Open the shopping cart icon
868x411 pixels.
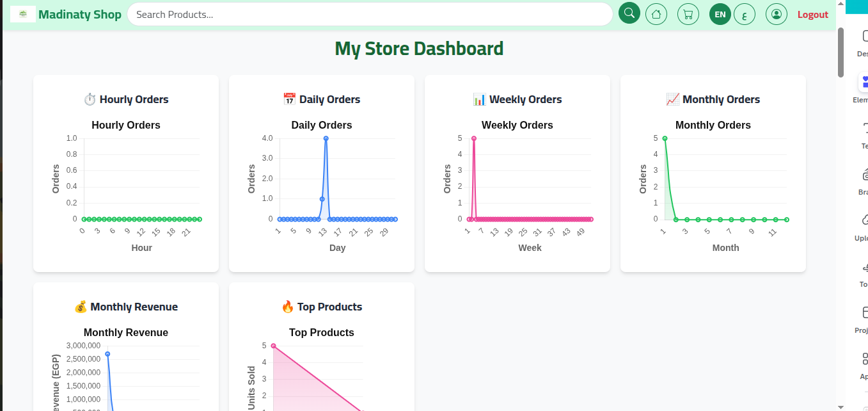click(688, 14)
